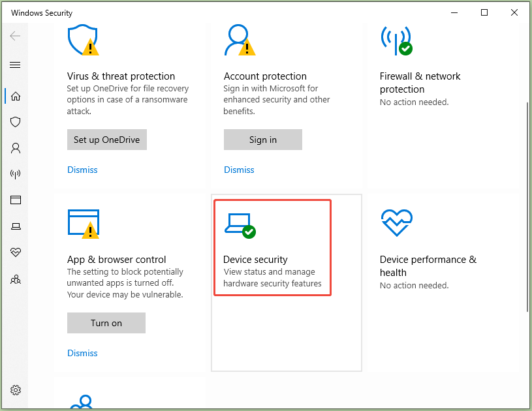Dismiss the Account protection notice

pos(239,170)
